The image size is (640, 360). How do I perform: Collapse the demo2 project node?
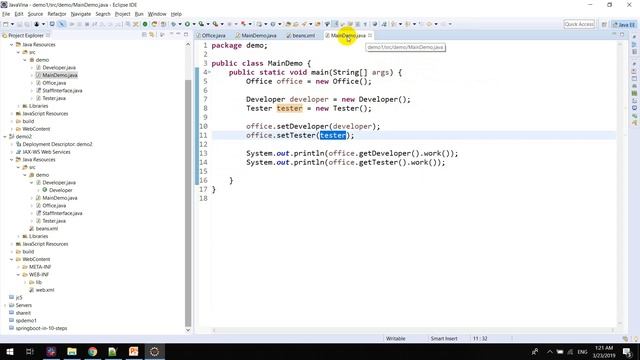click(x=5, y=137)
